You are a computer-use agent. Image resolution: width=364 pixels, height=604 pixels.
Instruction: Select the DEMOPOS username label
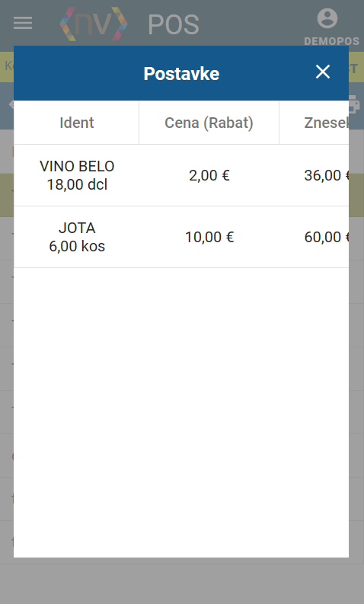(x=331, y=41)
